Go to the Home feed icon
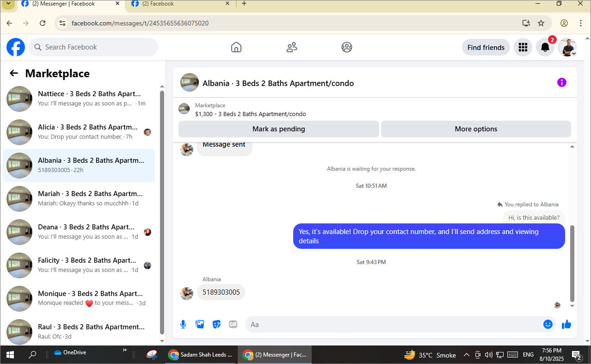The height and width of the screenshot is (364, 591). click(x=236, y=47)
